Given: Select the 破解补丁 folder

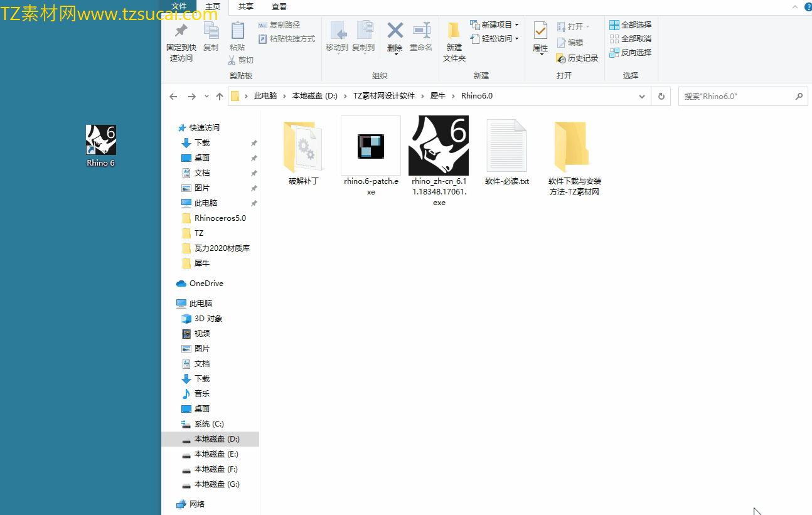Looking at the screenshot, I should [304, 154].
